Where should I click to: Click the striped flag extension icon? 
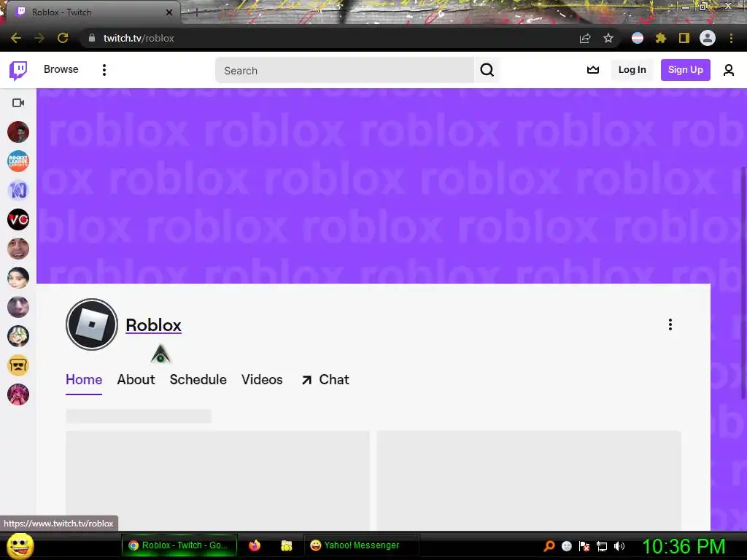click(638, 38)
